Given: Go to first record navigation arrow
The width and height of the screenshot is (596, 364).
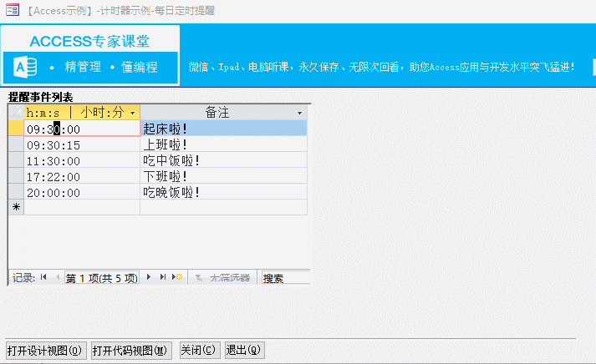Looking at the screenshot, I should [x=43, y=277].
